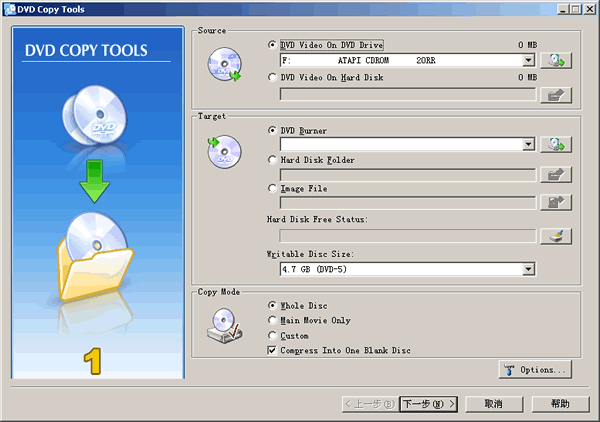Click the DVD Burner drive refresh icon button
The height and width of the screenshot is (422, 600).
pos(556,145)
